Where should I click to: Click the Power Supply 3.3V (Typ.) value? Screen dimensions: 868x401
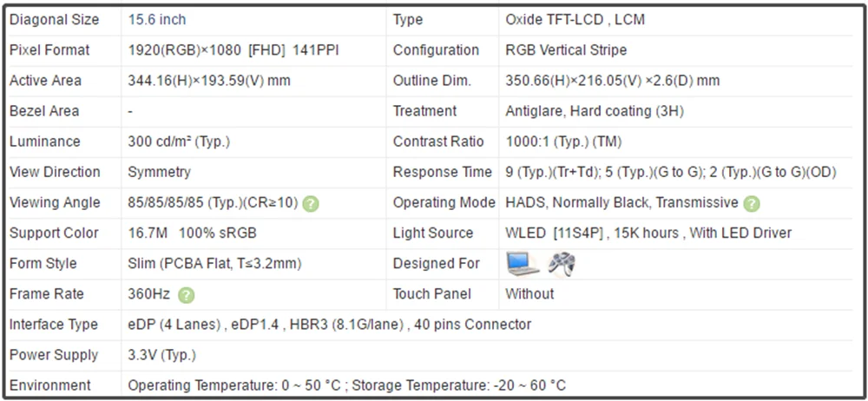point(161,355)
